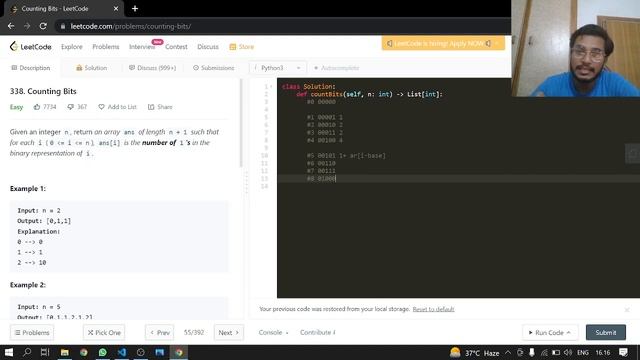Open the Discuss navbar item
Image resolution: width=640 pixels, height=360 pixels.
[208, 47]
